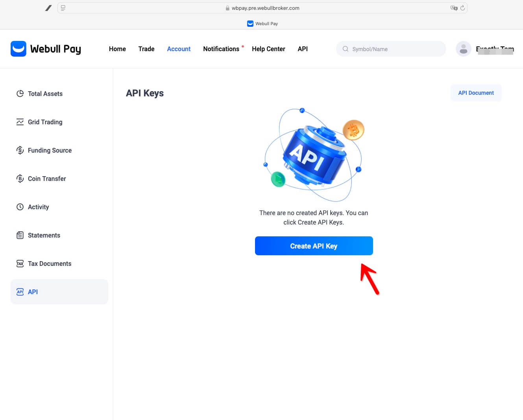Image resolution: width=523 pixels, height=420 pixels.
Task: Open Funding Source in the sidebar
Action: pos(59,150)
